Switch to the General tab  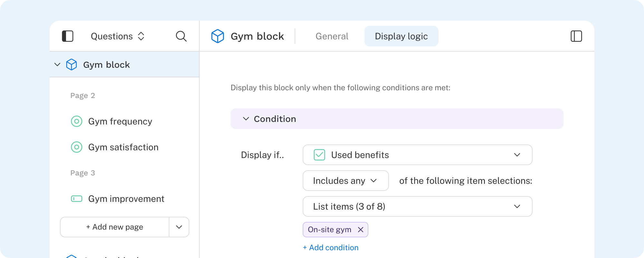coord(332,36)
